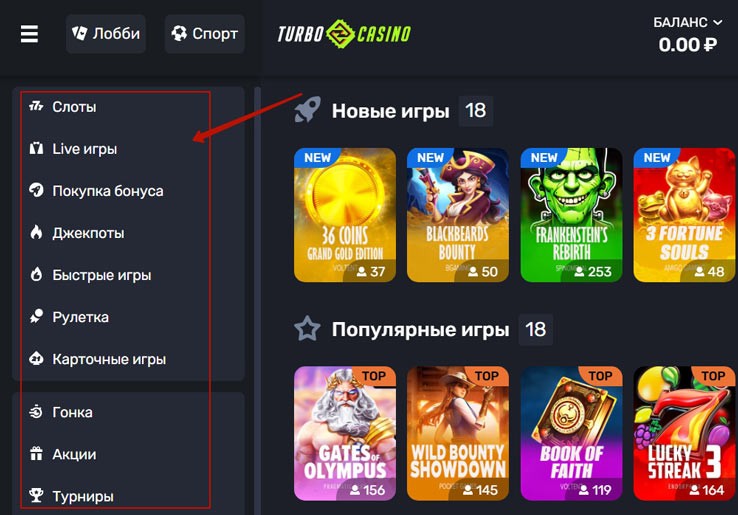Image resolution: width=738 pixels, height=515 pixels.
Task: Open the Гонка section link
Action: coord(72,412)
